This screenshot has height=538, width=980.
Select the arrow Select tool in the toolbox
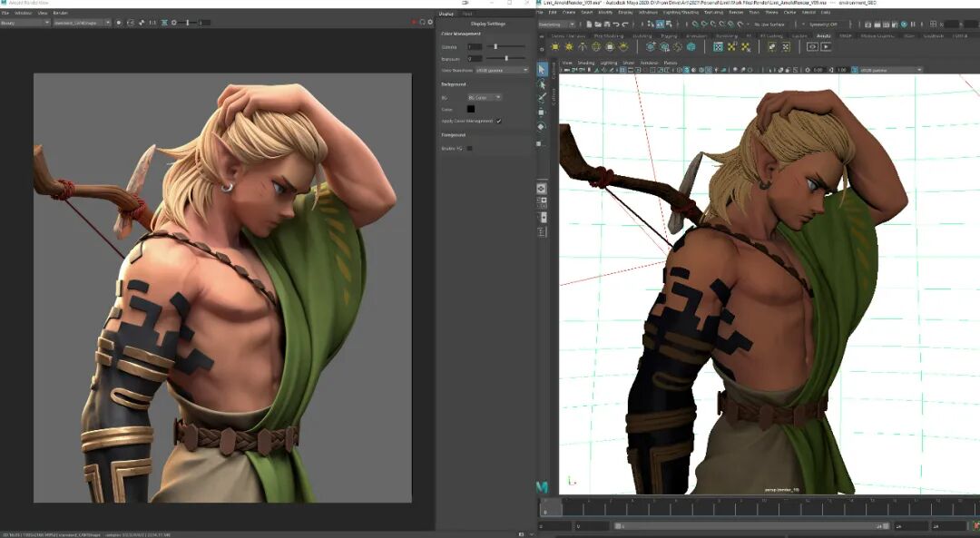(x=542, y=69)
